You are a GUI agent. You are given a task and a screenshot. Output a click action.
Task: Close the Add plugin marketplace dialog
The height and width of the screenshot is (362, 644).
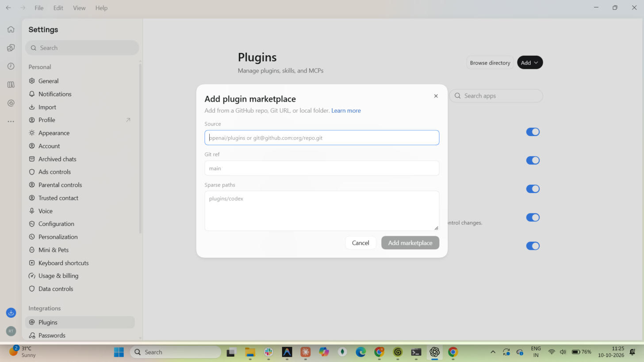(436, 96)
